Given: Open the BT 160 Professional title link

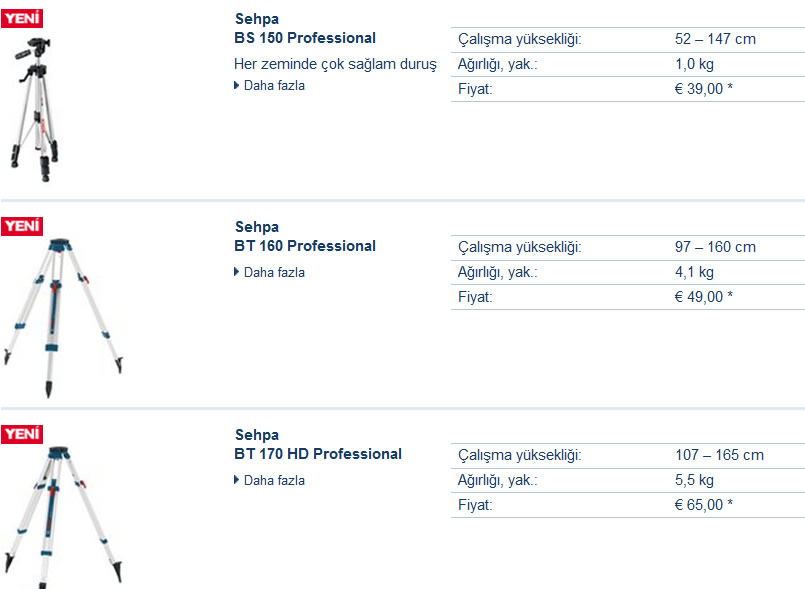Looking at the screenshot, I should pos(305,246).
